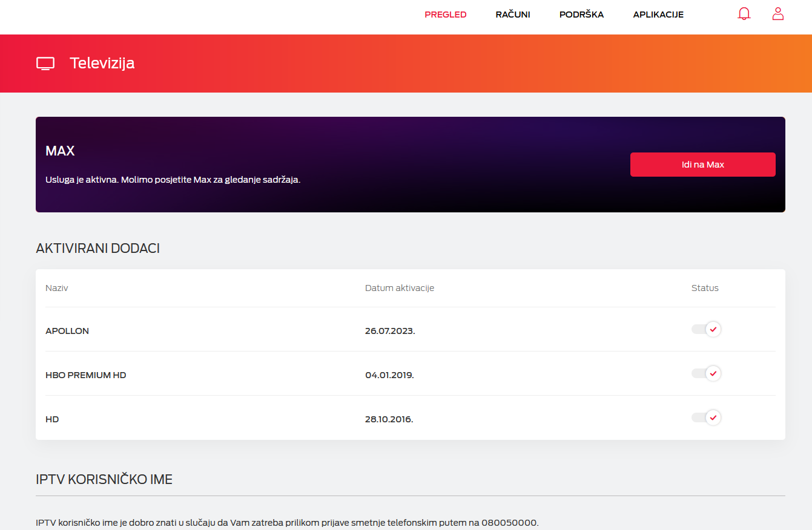Click the Usluga je aktivna message text
The width and height of the screenshot is (812, 530).
coord(173,180)
